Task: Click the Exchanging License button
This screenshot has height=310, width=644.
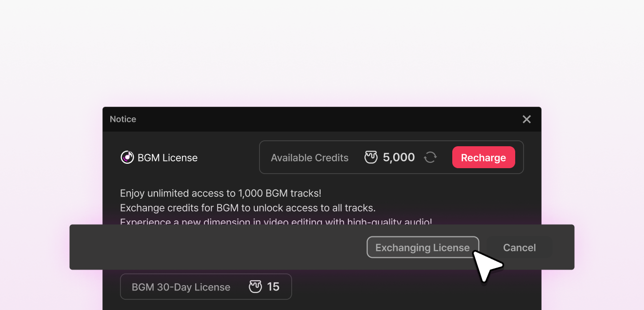Action: [422, 248]
